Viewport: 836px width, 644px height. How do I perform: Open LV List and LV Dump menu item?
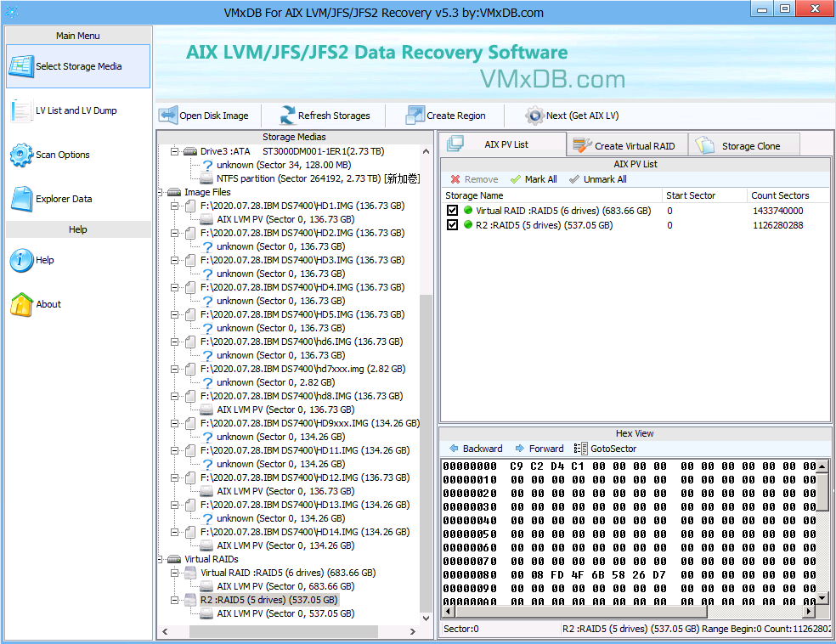click(78, 110)
